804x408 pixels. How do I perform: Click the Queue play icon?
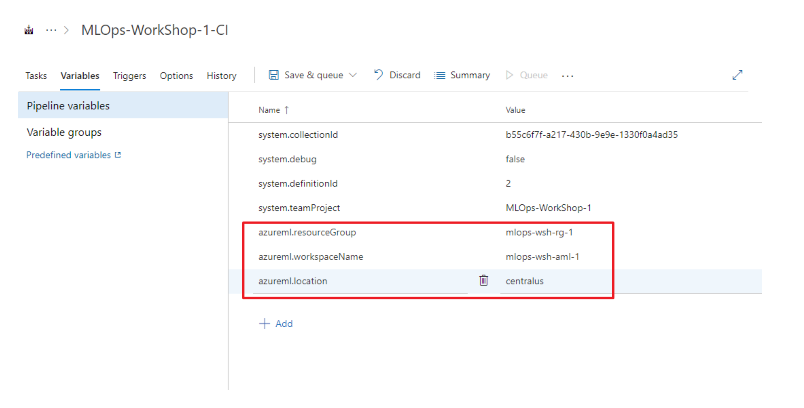pos(509,75)
